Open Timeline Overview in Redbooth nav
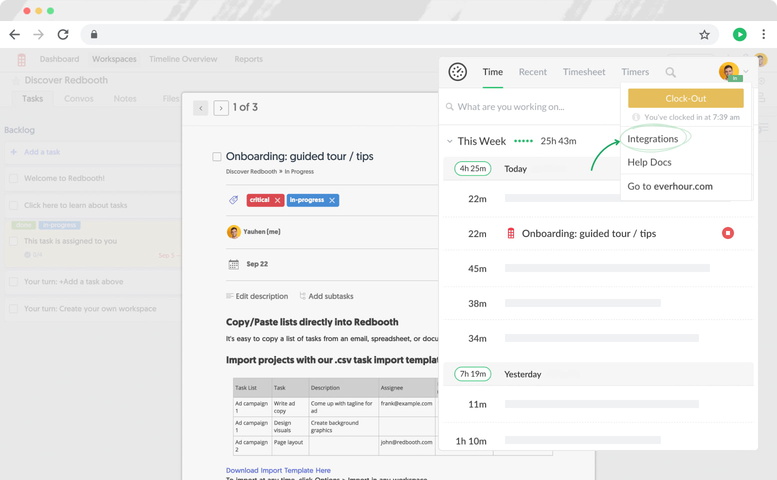 (x=183, y=59)
